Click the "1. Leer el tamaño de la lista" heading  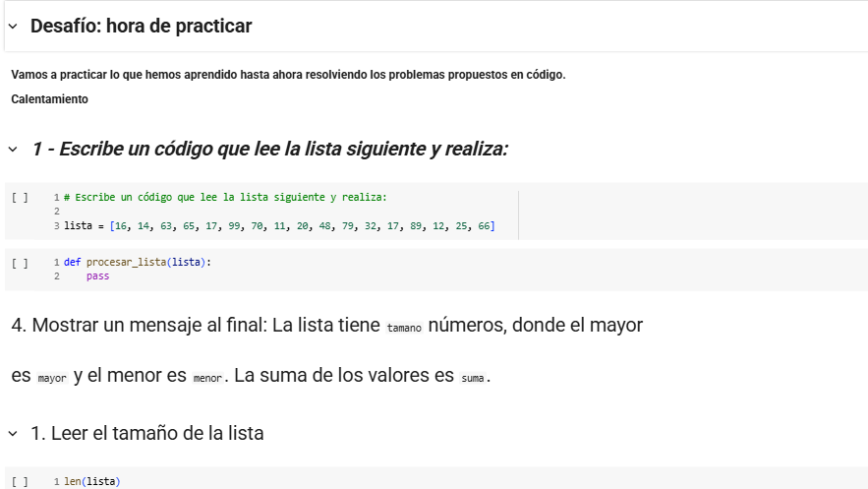pyautogui.click(x=147, y=433)
